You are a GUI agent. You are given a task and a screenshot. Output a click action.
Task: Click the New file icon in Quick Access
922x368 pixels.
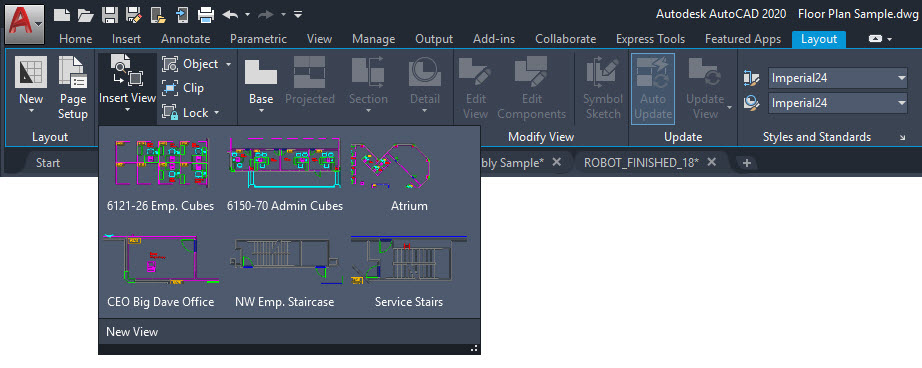click(x=62, y=14)
